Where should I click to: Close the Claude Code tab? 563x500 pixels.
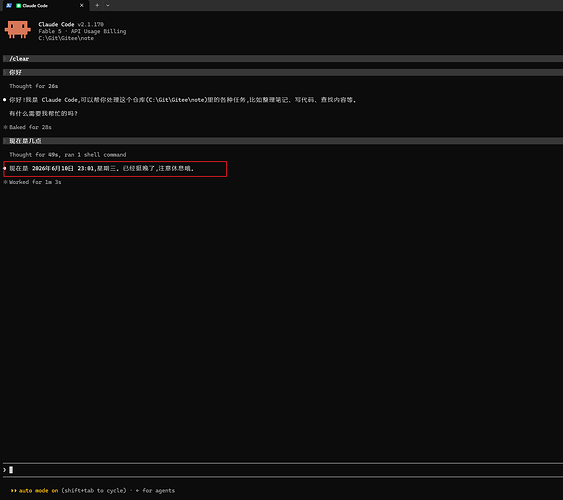click(x=82, y=5)
